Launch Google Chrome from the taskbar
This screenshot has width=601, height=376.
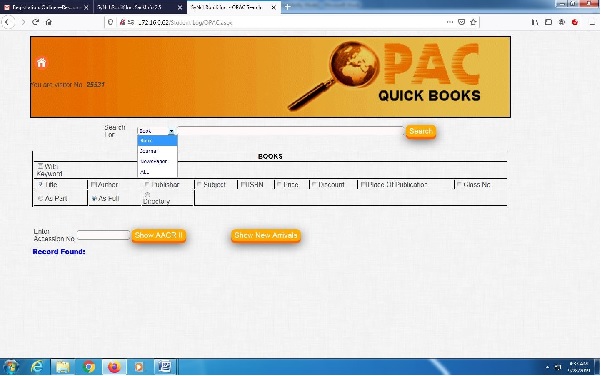(89, 367)
